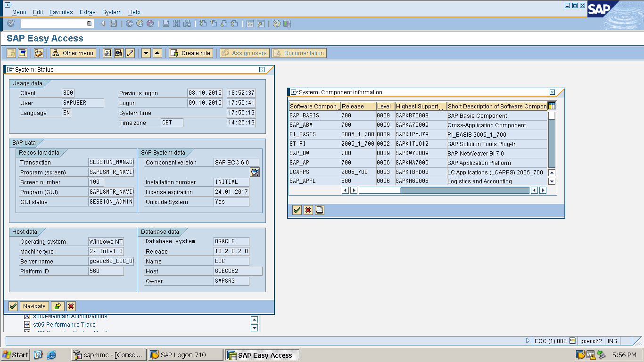
Task: Open the table column configuration icon
Action: coord(552,106)
